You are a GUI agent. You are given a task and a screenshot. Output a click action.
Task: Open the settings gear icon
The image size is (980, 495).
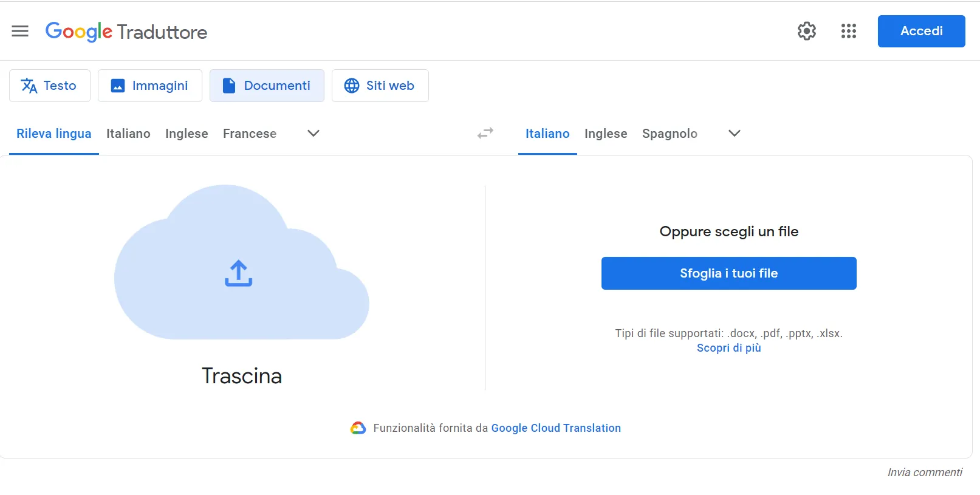pyautogui.click(x=807, y=31)
